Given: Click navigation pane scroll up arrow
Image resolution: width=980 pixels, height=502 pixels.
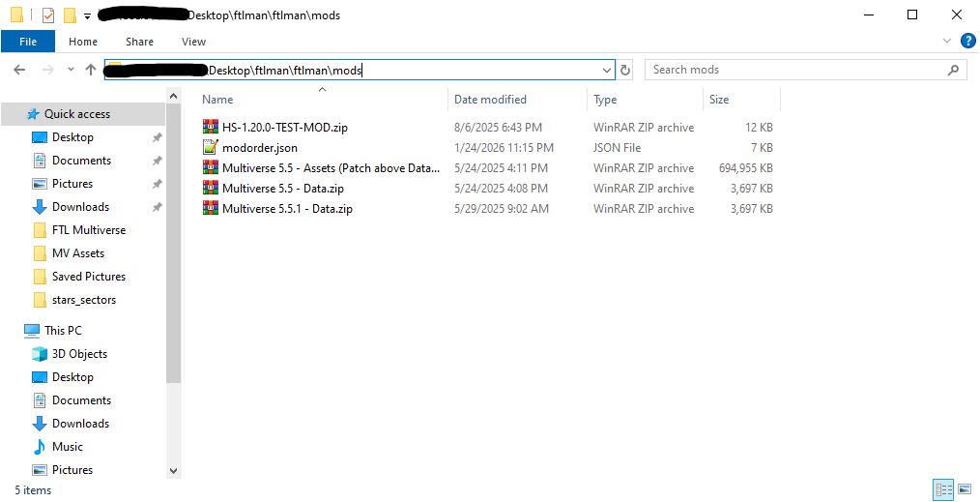Looking at the screenshot, I should (x=174, y=97).
